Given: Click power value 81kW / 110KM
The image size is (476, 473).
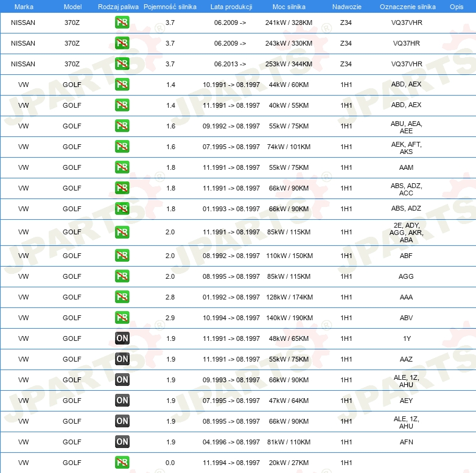Looking at the screenshot, I should (x=289, y=442).
